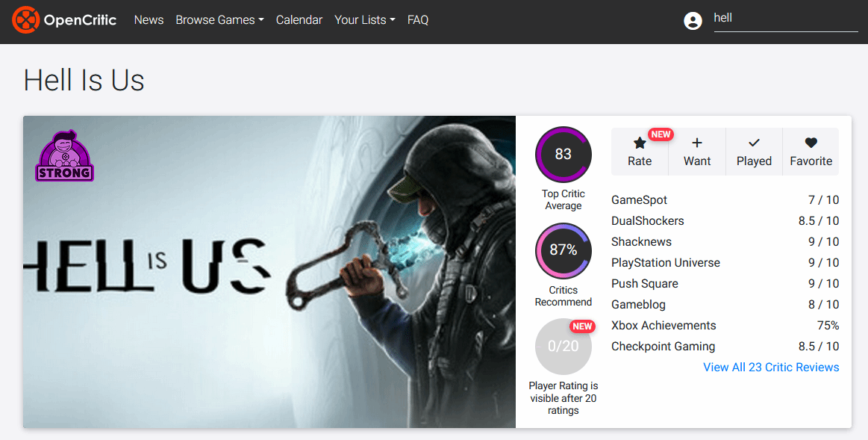The width and height of the screenshot is (868, 440).
Task: Expand the Browse Games dropdown
Action: pyautogui.click(x=219, y=20)
